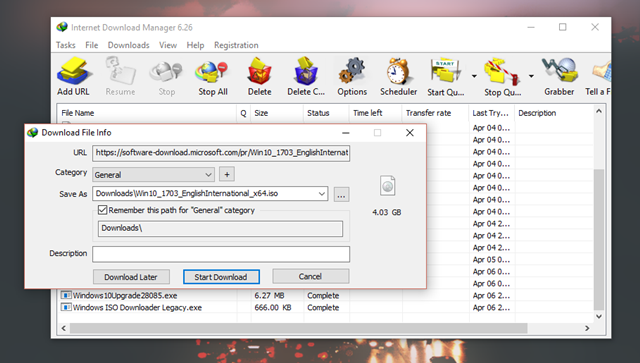Click the 666.00 KB size cell
Screen dimensions: 640x363
273,307
